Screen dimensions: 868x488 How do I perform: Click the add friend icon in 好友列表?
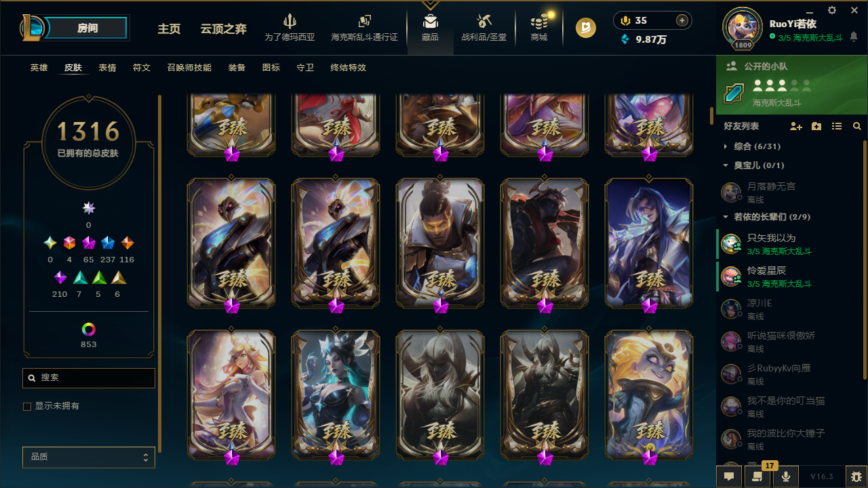pos(796,127)
